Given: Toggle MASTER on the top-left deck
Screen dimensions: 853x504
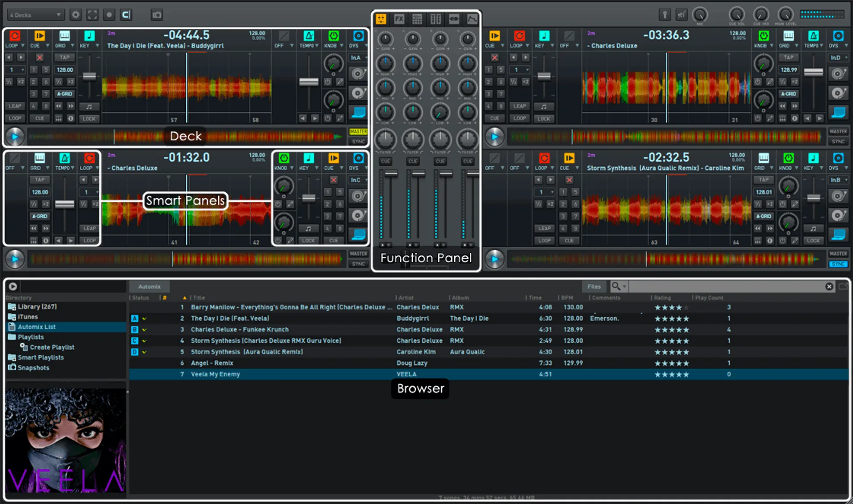Looking at the screenshot, I should coord(358,132).
